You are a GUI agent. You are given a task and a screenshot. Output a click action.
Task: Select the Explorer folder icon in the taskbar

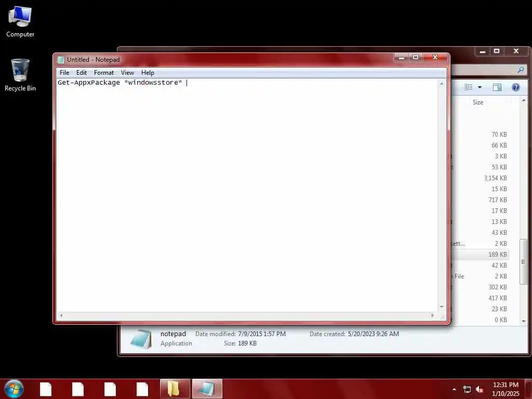(x=175, y=389)
